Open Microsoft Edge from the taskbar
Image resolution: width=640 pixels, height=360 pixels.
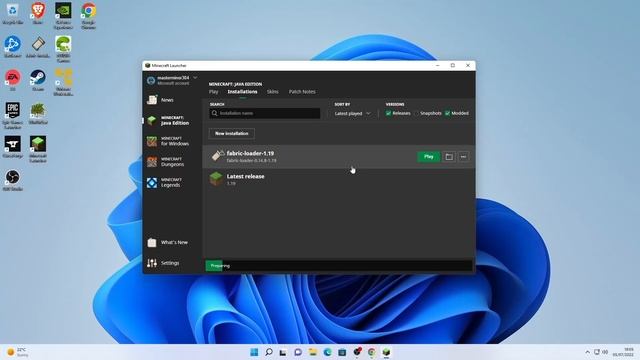(x=327, y=352)
